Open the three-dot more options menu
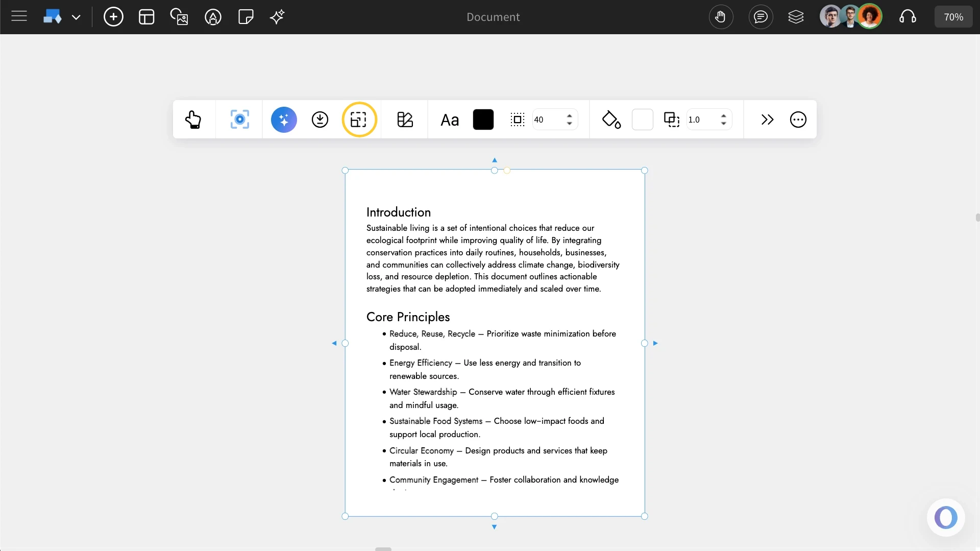 coord(798,119)
